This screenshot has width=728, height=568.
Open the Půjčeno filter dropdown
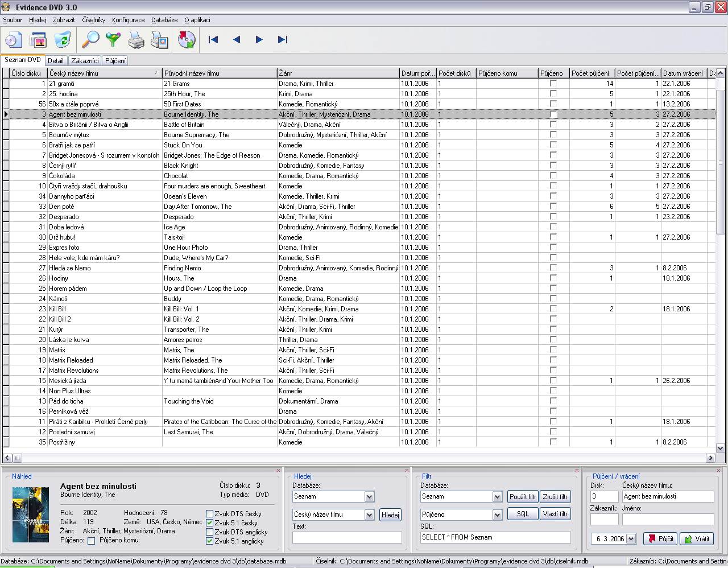pos(497,515)
